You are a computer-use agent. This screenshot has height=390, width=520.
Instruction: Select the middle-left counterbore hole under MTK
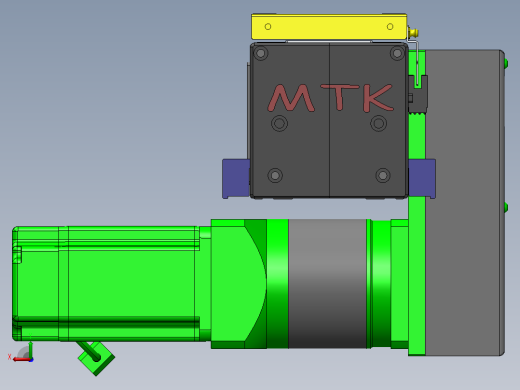point(279,123)
